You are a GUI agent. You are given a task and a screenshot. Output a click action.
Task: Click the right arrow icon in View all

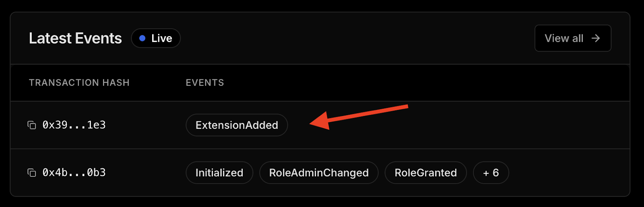tap(596, 38)
